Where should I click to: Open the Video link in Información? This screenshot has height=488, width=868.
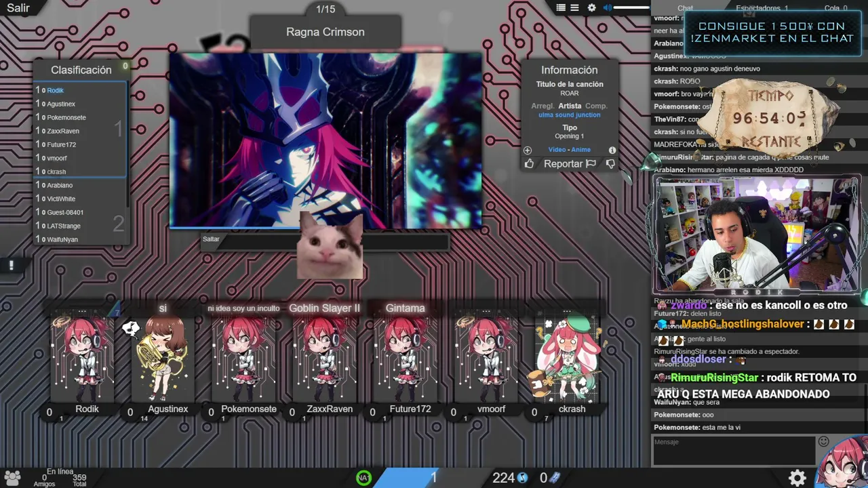coord(557,150)
